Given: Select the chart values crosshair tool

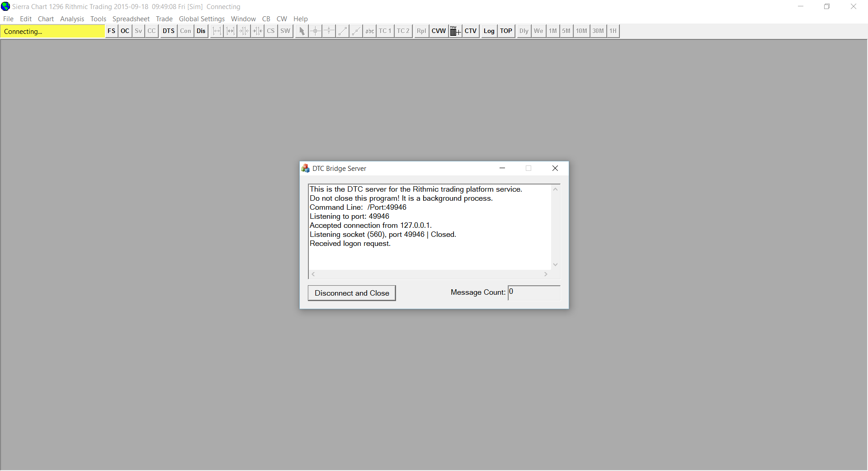Looking at the screenshot, I should [x=316, y=31].
